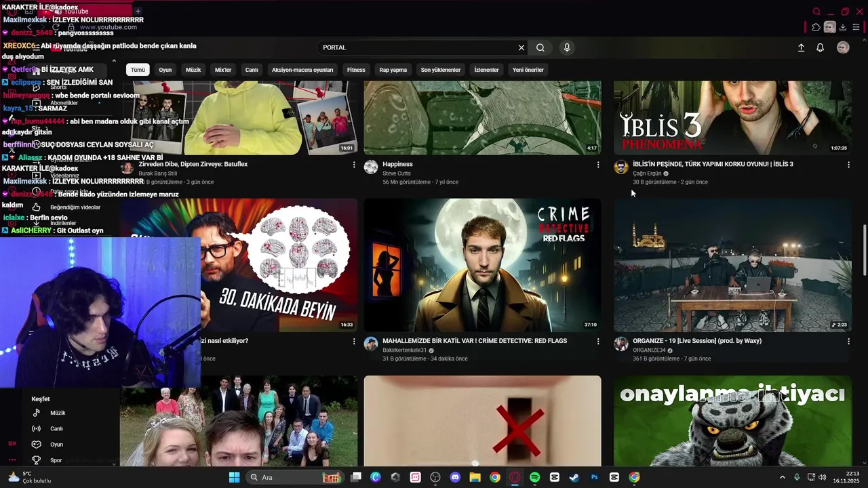The width and height of the screenshot is (868, 488).
Task: Open the ORGANIZE Live Session thumbnail
Action: pos(732,265)
